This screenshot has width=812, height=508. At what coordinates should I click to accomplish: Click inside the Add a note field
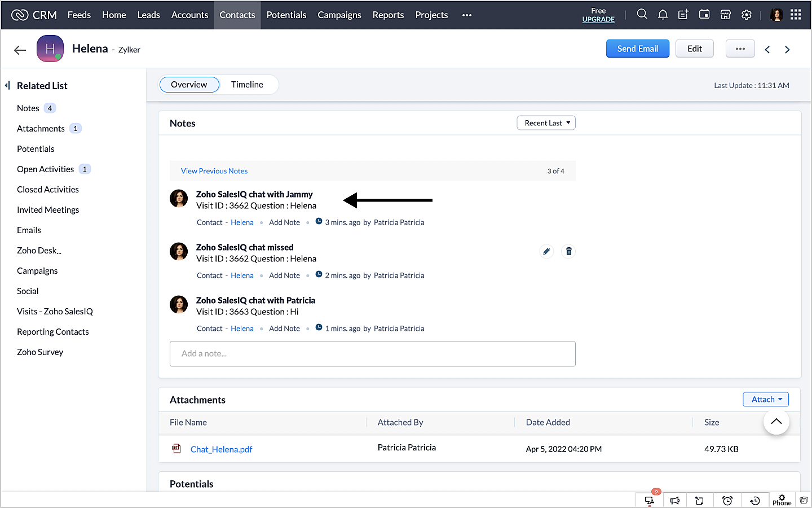click(372, 354)
